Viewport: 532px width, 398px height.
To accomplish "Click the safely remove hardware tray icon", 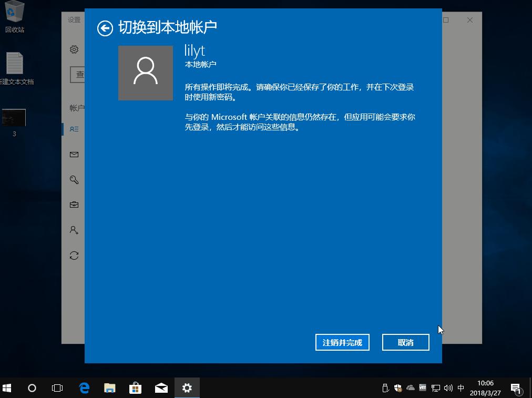I will pos(386,388).
